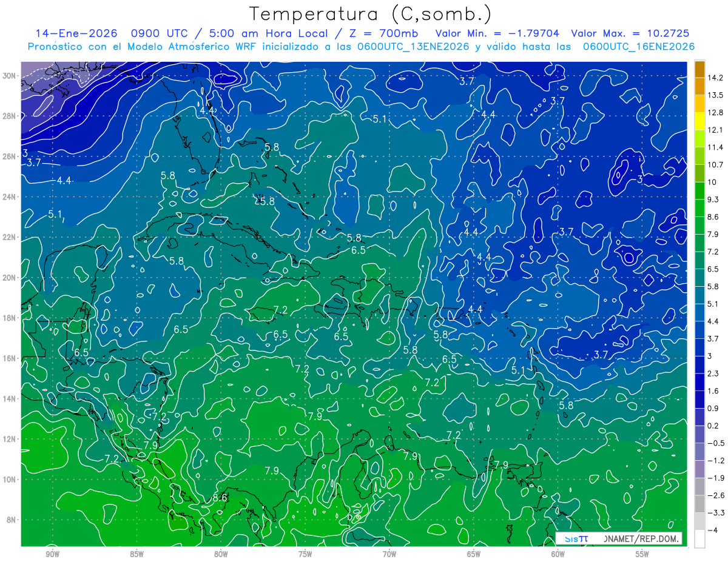Click the 30N latitude axis label

10,76
